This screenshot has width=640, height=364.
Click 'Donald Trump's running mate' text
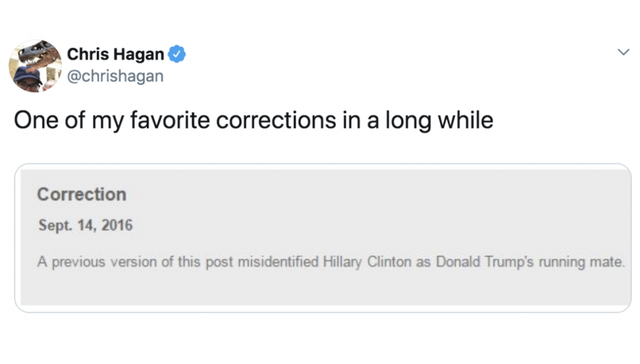[x=530, y=262]
